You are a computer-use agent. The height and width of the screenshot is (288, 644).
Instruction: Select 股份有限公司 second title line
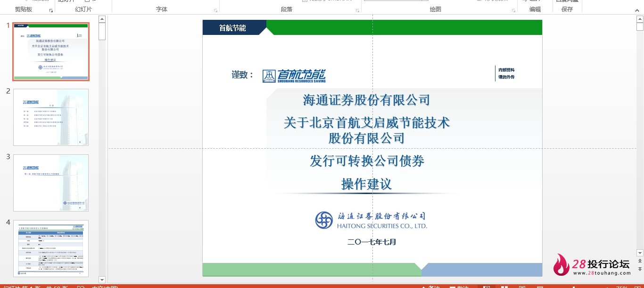coord(367,138)
